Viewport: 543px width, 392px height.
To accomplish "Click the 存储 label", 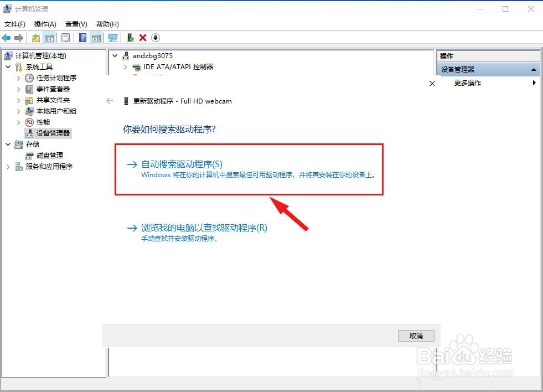I will click(33, 145).
